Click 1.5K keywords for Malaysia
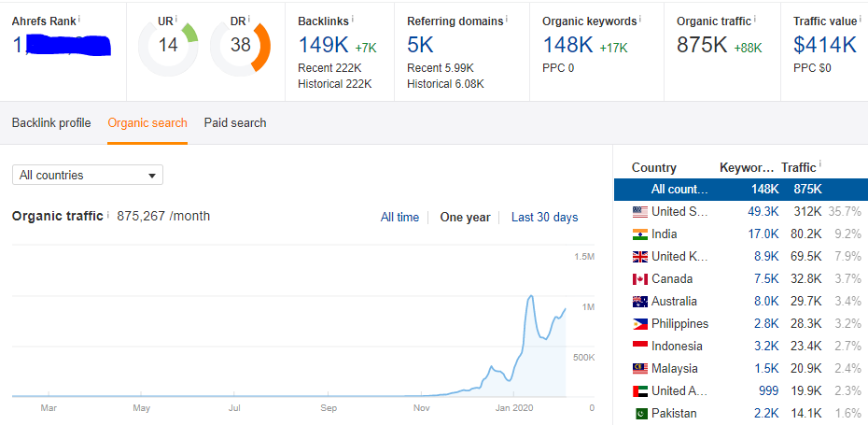Image resolution: width=868 pixels, height=425 pixels. [766, 368]
